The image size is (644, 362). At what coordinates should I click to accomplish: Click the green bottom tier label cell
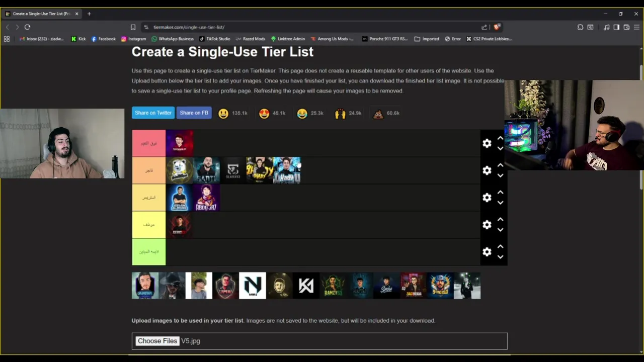[149, 252]
